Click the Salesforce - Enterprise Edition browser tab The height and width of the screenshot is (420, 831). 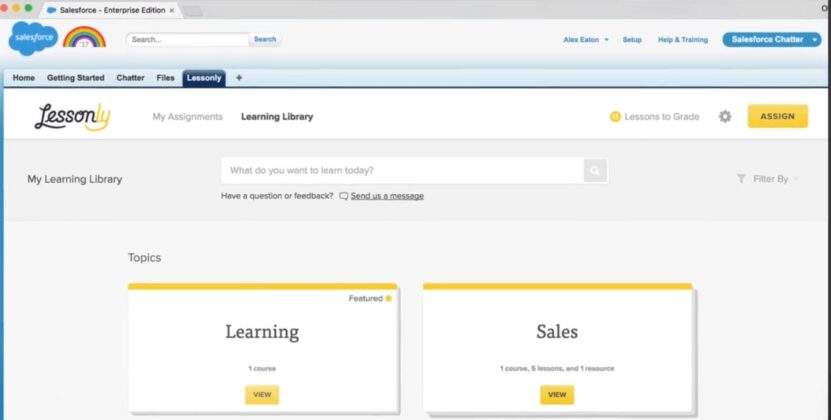[112, 10]
